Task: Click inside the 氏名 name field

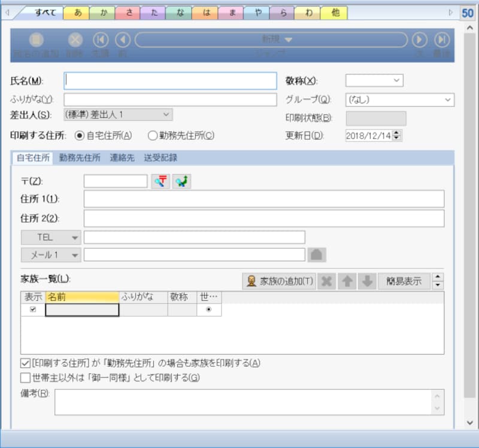Action: [169, 80]
